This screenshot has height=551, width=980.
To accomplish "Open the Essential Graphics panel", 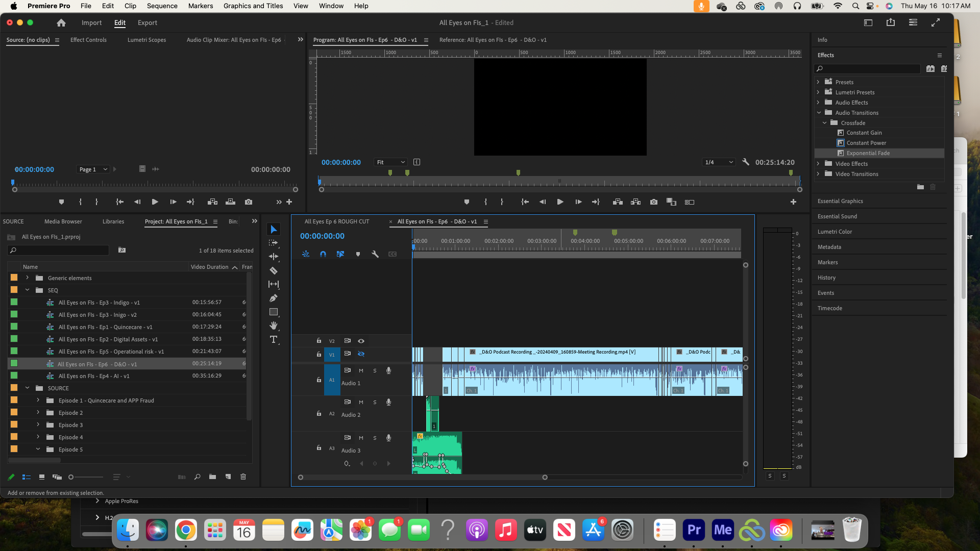I will pos(840,201).
